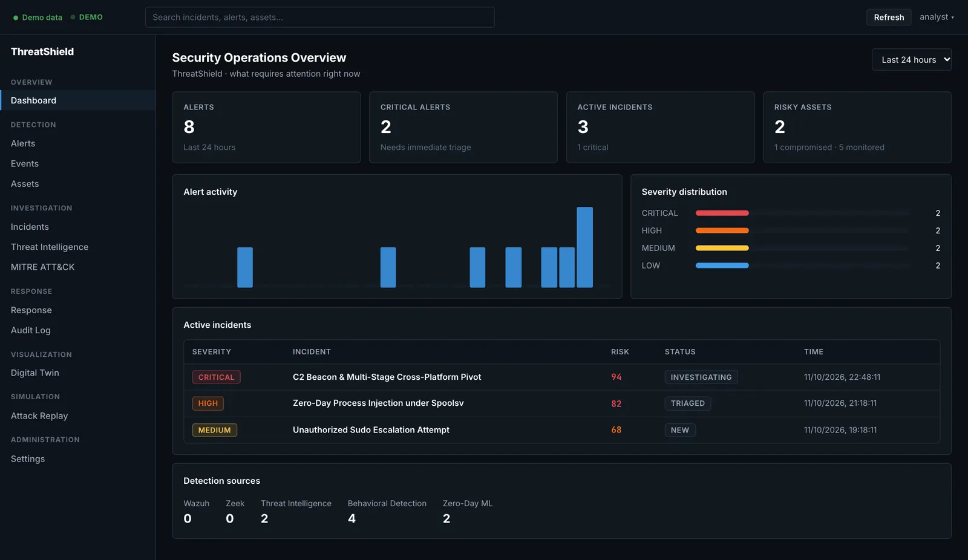The height and width of the screenshot is (560, 968).
Task: Click the ThreatShield logo title
Action: [x=42, y=52]
